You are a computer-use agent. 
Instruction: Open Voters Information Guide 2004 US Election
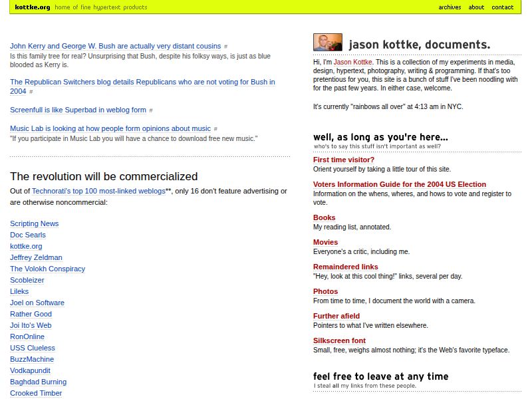click(400, 184)
